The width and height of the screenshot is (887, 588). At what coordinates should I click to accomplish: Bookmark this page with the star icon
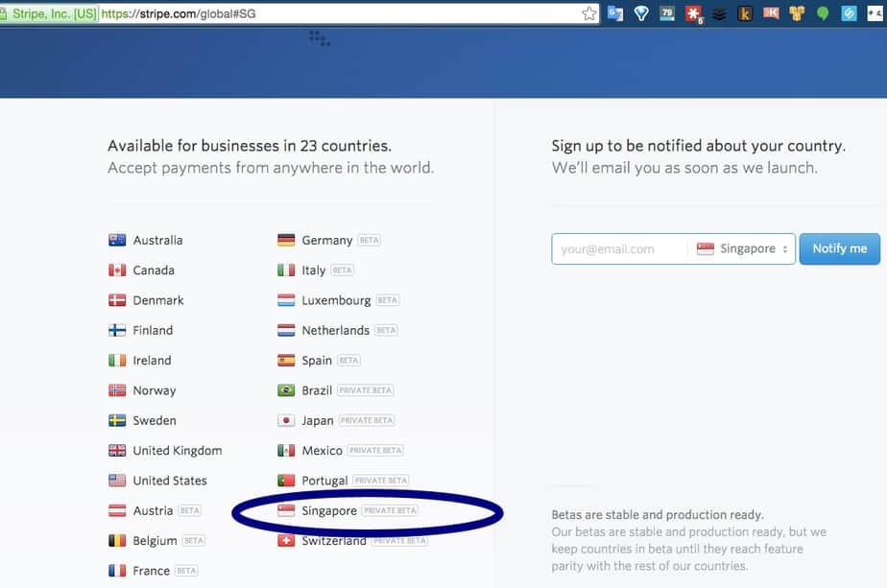tap(588, 13)
